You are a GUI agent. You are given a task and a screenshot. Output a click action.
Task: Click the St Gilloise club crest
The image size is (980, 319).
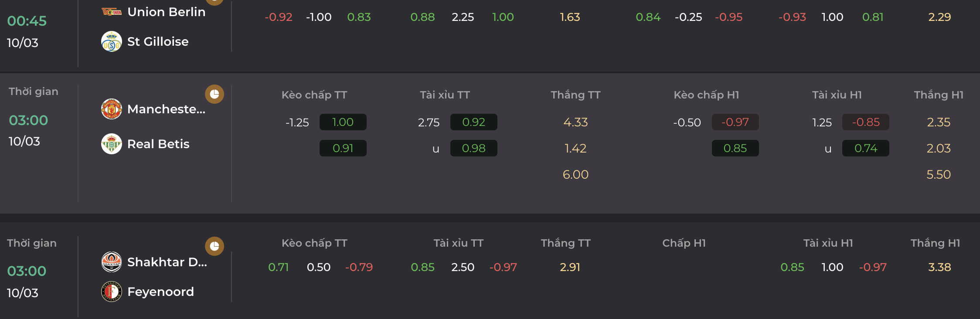(112, 41)
